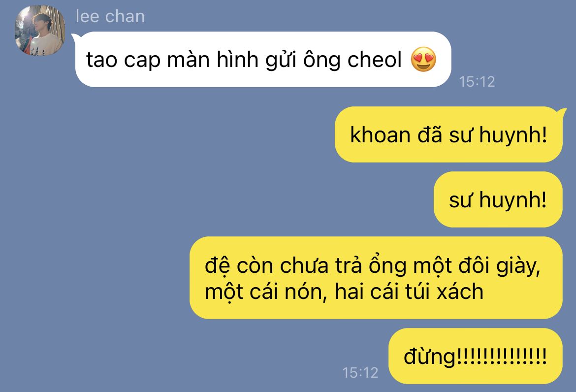Select the 'khoan đã sư huynh!' message bubble
This screenshot has height=392, width=576.
pos(448,134)
